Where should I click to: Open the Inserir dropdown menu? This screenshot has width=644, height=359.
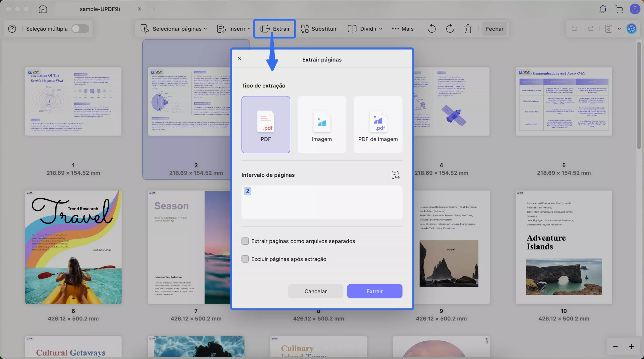point(234,29)
